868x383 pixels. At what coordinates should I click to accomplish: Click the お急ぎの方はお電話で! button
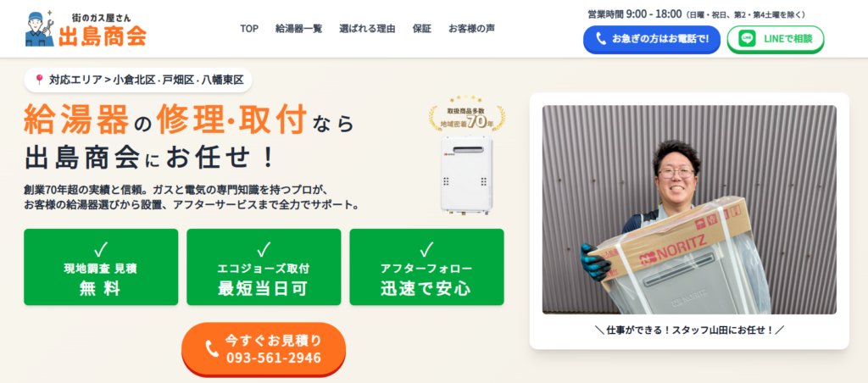coord(652,39)
